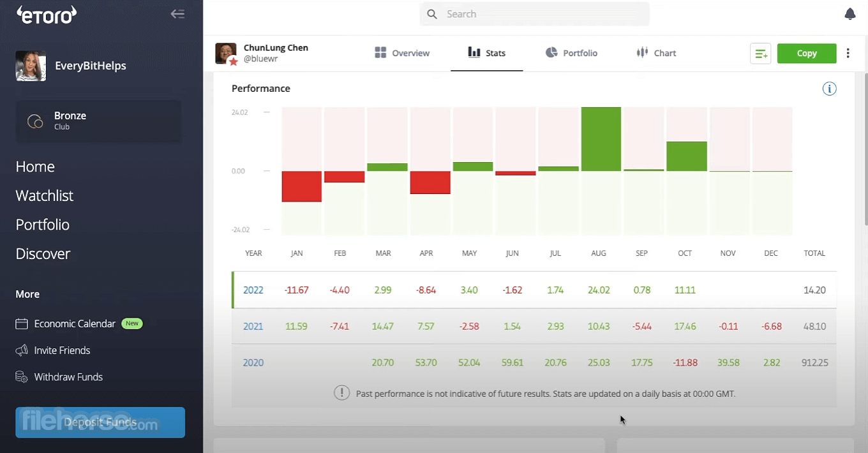Go to Home in the sidebar
Image resolution: width=868 pixels, height=453 pixels.
click(35, 167)
